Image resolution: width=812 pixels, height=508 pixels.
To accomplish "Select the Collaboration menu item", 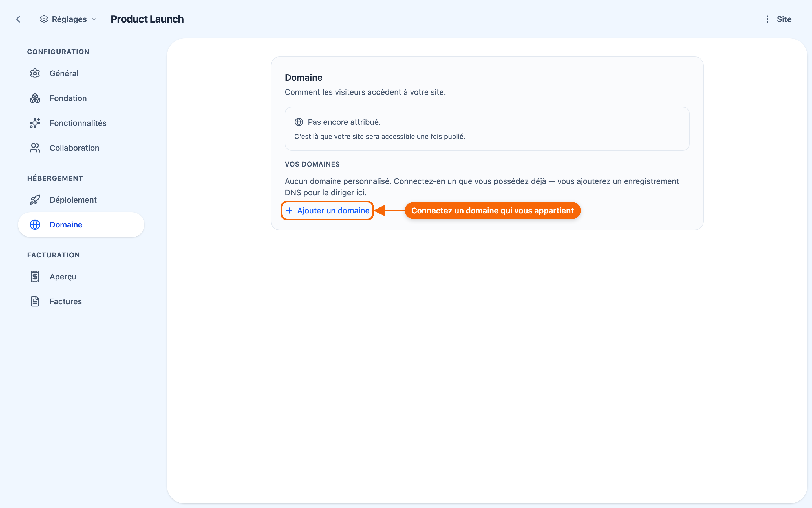I will click(x=81, y=148).
